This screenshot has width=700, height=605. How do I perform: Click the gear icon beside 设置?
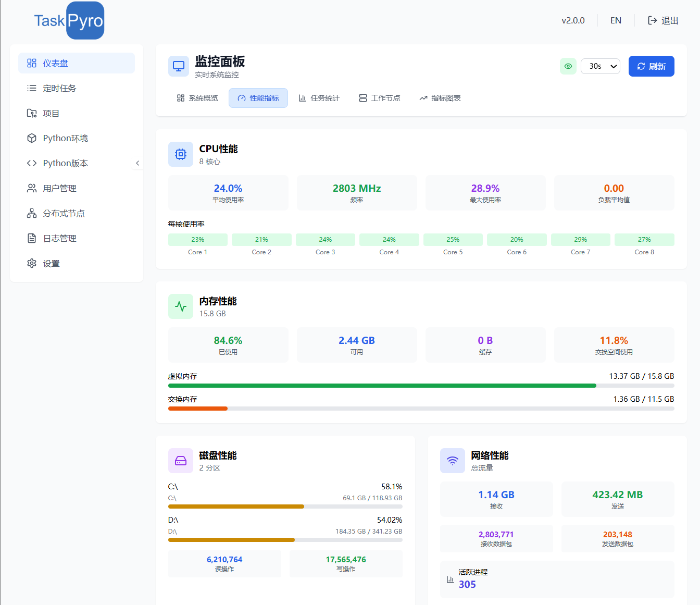tap(32, 263)
